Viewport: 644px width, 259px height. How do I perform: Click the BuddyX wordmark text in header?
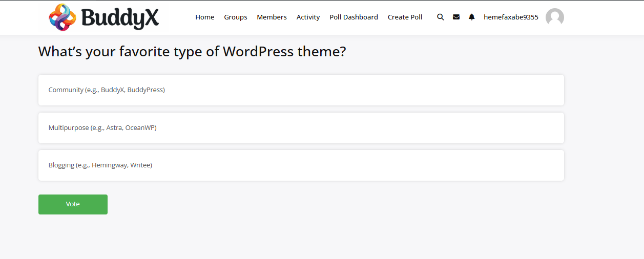(120, 18)
